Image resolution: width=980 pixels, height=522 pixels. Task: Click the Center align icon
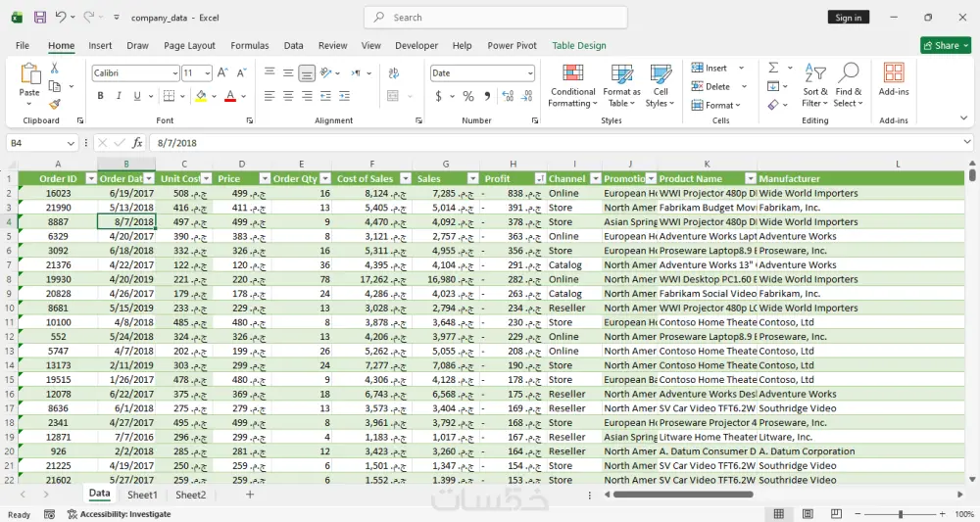[288, 96]
